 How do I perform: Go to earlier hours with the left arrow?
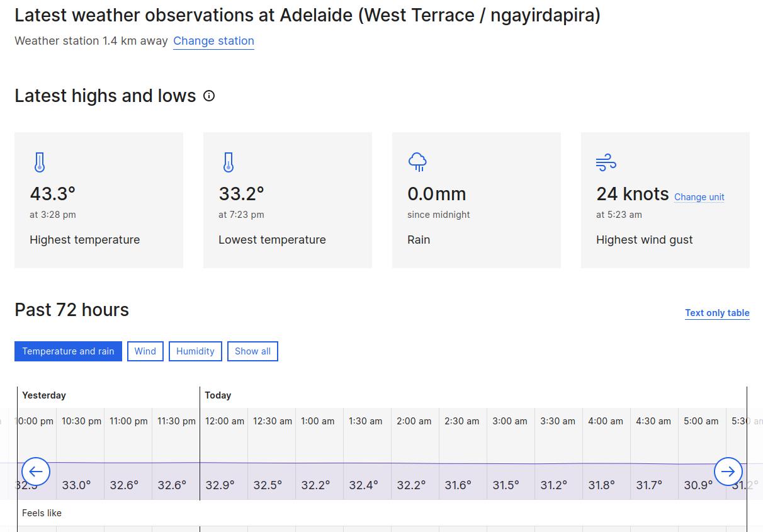tap(36, 471)
